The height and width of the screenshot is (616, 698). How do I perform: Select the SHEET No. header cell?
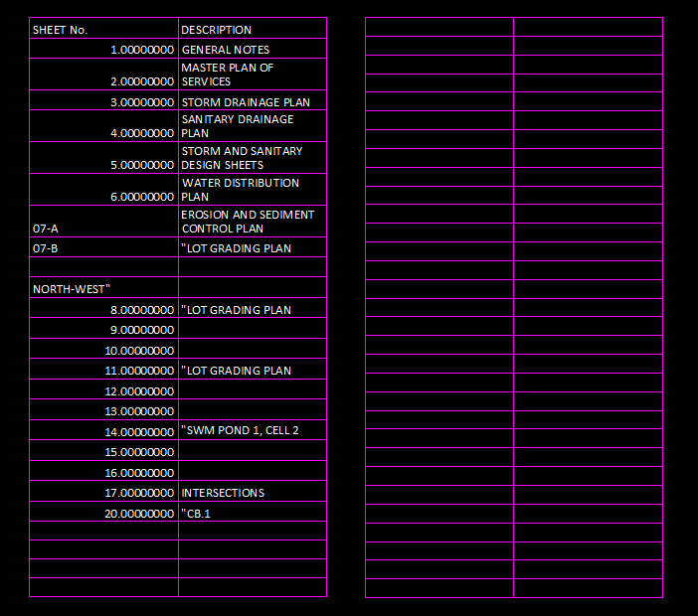[103, 28]
